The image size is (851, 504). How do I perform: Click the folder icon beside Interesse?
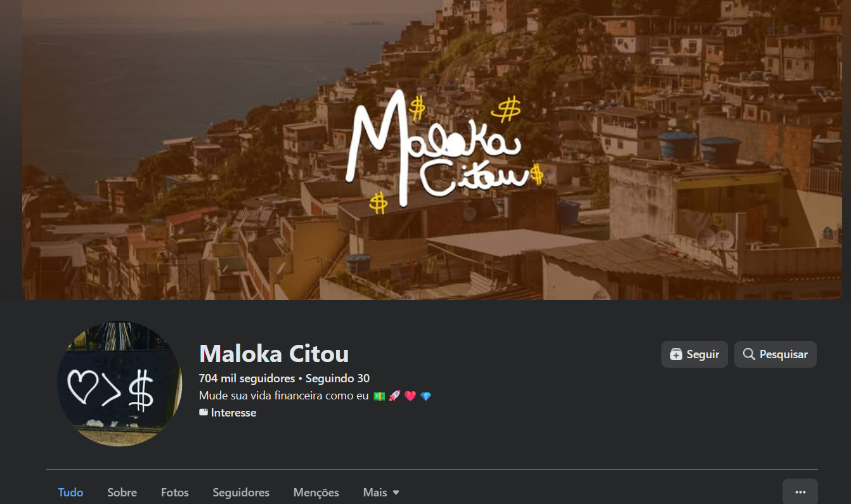(204, 412)
